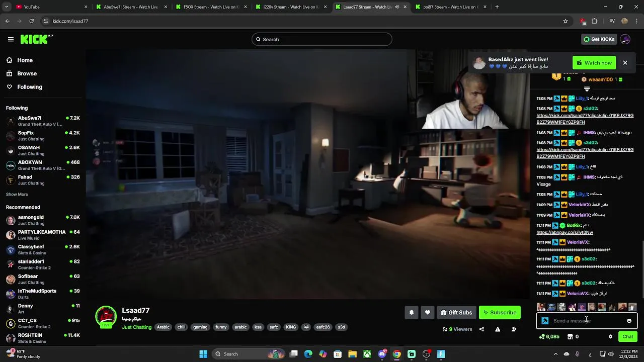Open SopFix followed channel
644x362 pixels.
(x=43, y=136)
